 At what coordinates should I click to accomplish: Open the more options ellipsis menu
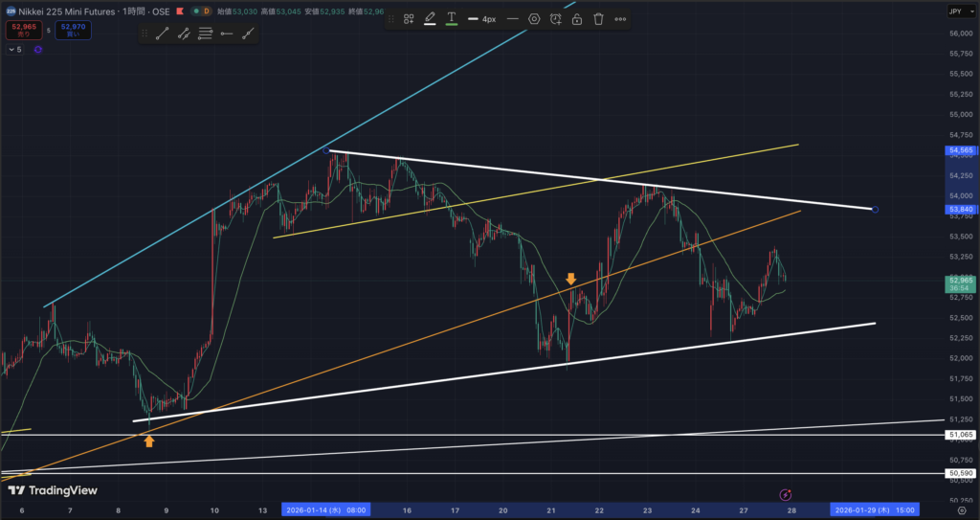point(620,19)
